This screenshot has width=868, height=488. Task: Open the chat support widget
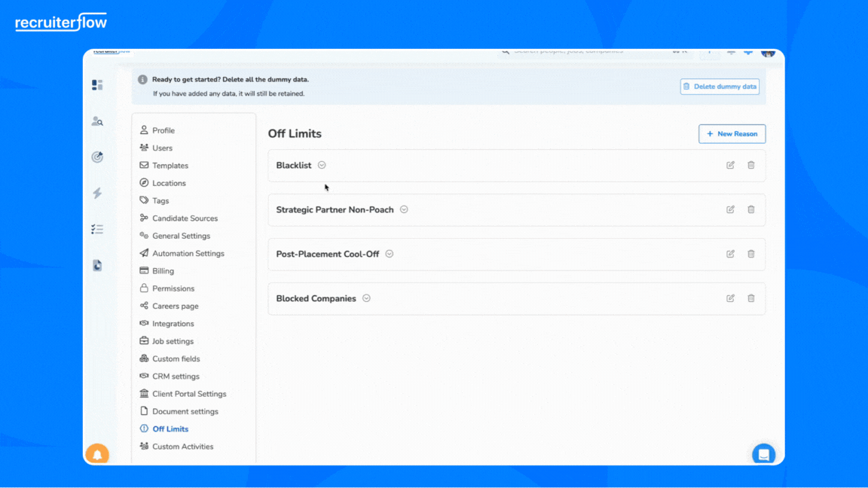click(763, 454)
